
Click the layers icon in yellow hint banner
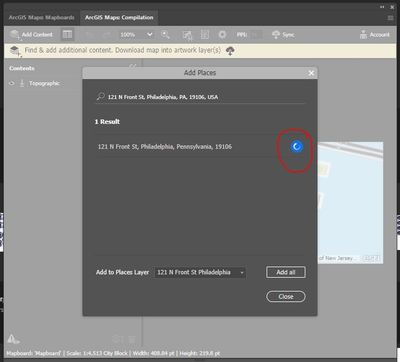[15, 51]
